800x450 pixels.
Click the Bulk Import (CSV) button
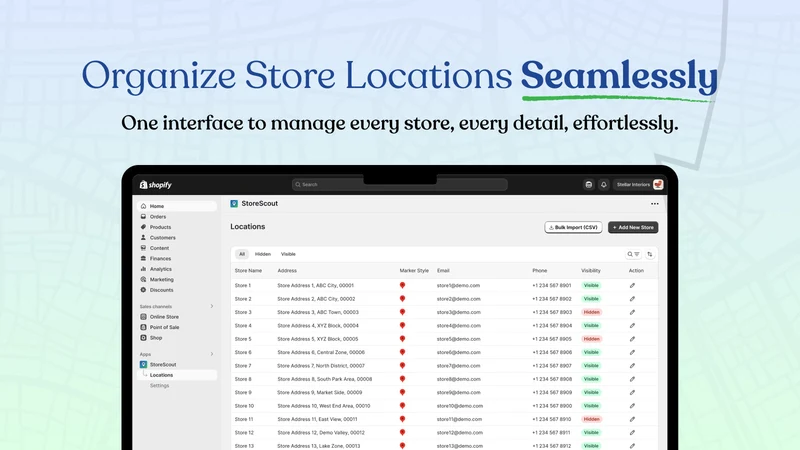point(573,228)
